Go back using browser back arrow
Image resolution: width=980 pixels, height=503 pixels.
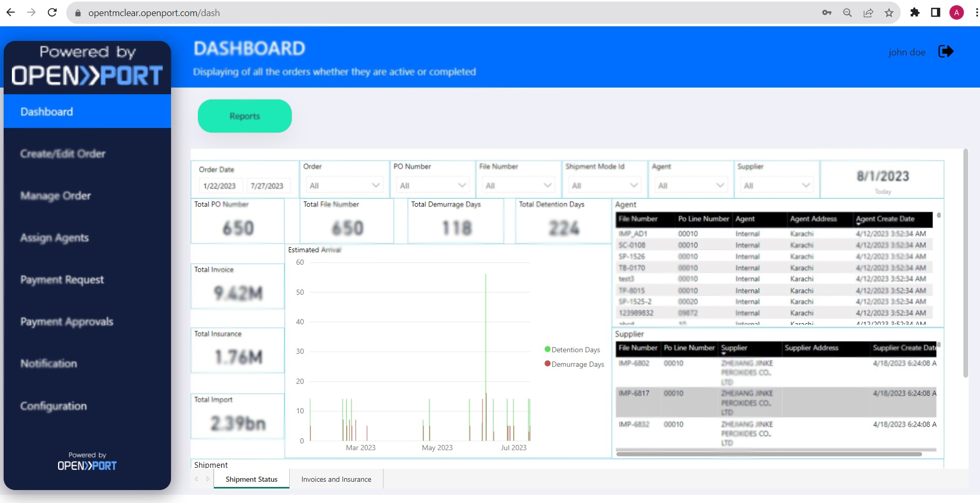[x=10, y=12]
